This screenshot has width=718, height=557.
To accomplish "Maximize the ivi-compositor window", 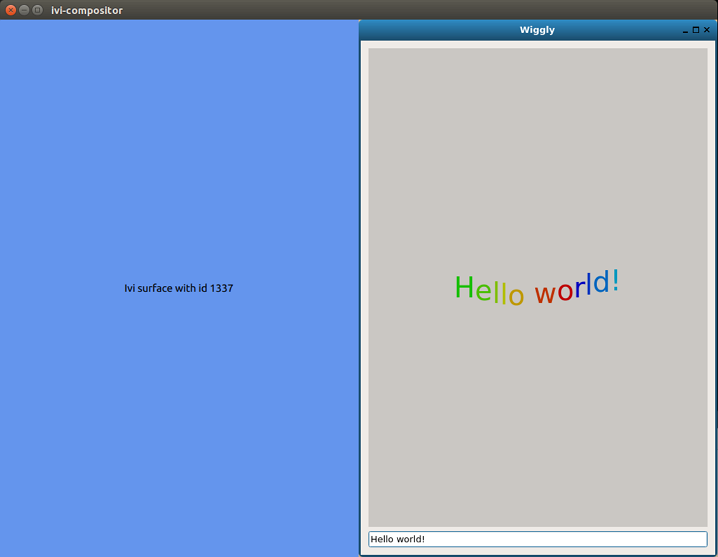I will click(x=37, y=10).
